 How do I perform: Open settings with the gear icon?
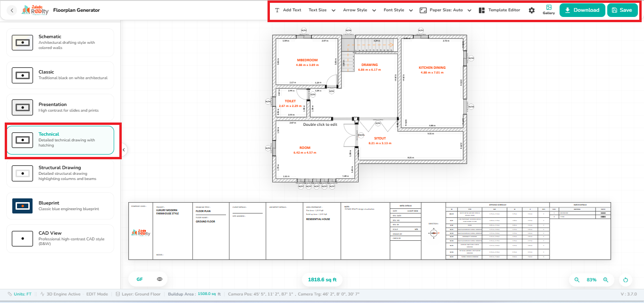pos(532,10)
